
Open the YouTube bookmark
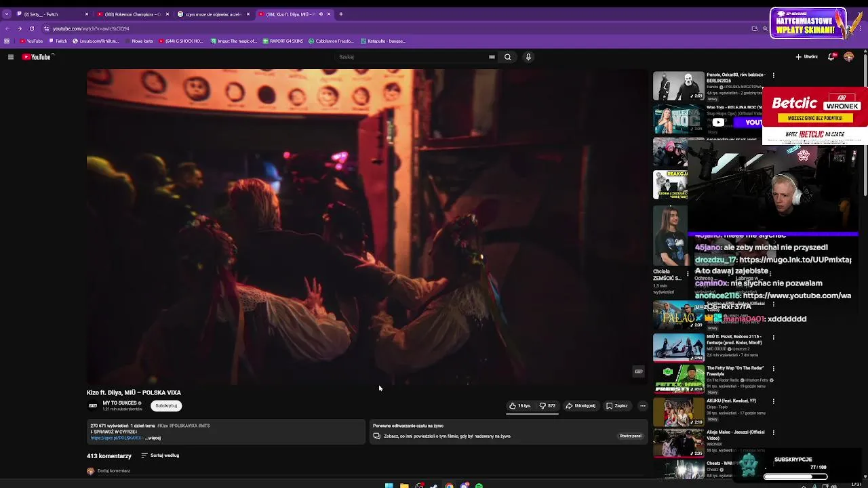(x=31, y=41)
